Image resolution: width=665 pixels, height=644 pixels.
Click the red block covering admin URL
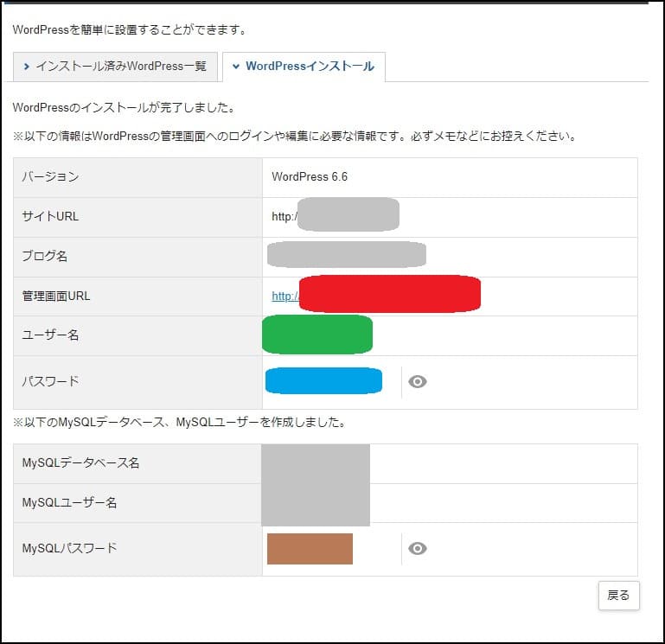click(389, 294)
